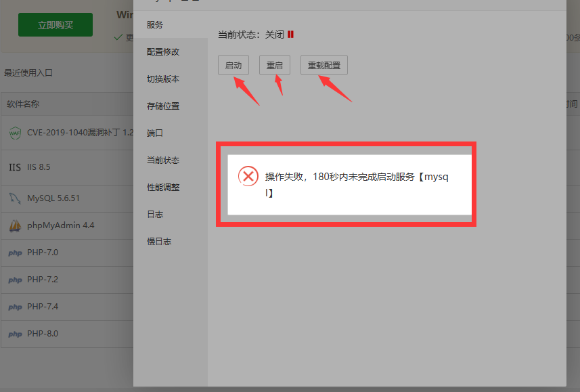Open the 配置修改 tab
Viewport: 580px width, 392px height.
click(163, 52)
